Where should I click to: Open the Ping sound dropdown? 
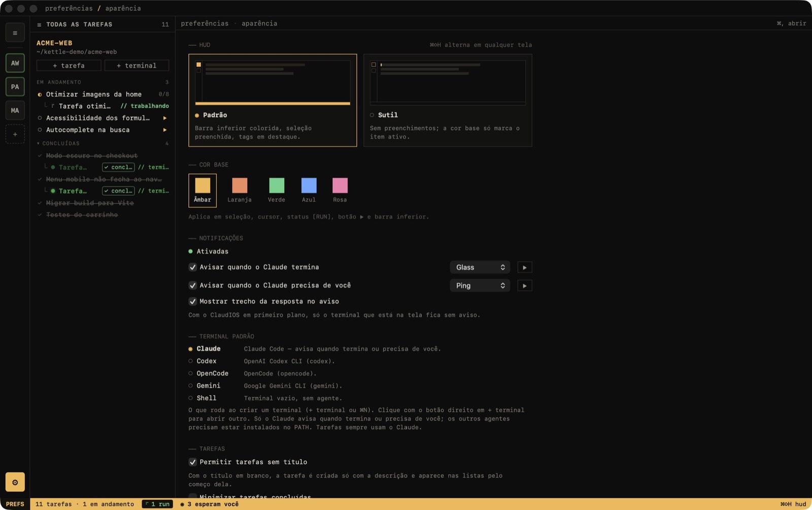tap(480, 285)
